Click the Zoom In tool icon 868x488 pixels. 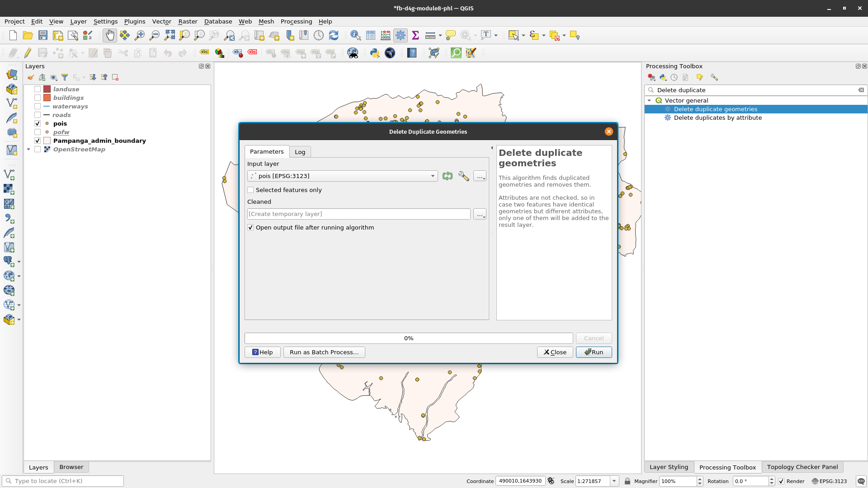pos(139,35)
